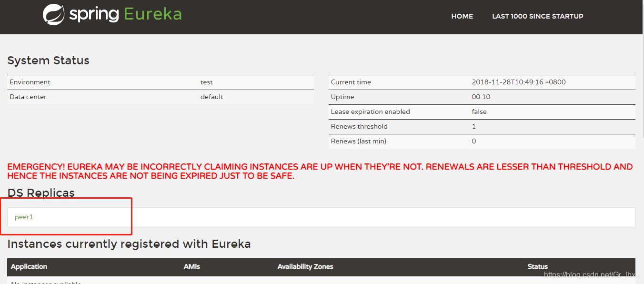This screenshot has height=284, width=644.
Task: Click the AMIs column header
Action: pyautogui.click(x=192, y=267)
